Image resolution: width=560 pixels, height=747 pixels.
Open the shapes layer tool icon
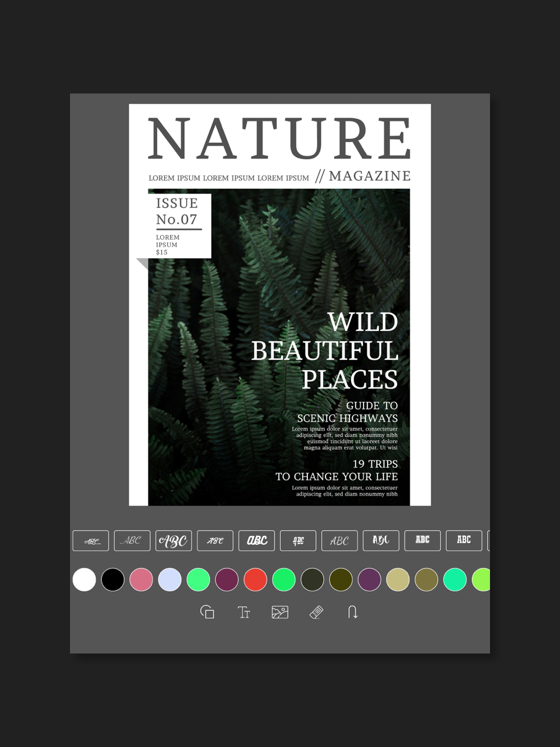click(207, 612)
